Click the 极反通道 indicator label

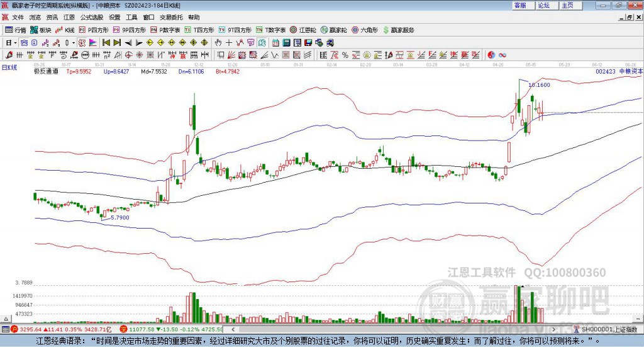pos(46,71)
